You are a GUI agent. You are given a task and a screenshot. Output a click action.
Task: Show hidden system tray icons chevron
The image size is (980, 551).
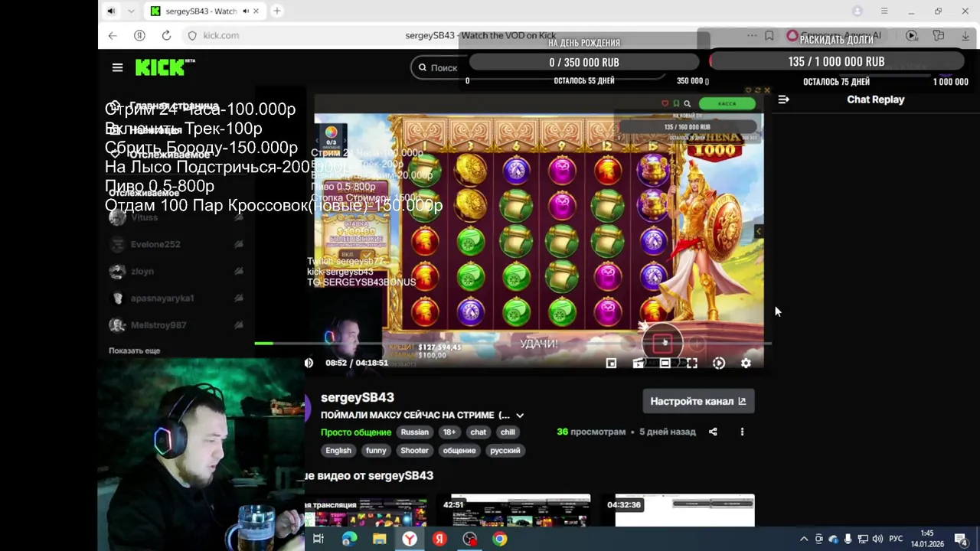(x=804, y=539)
